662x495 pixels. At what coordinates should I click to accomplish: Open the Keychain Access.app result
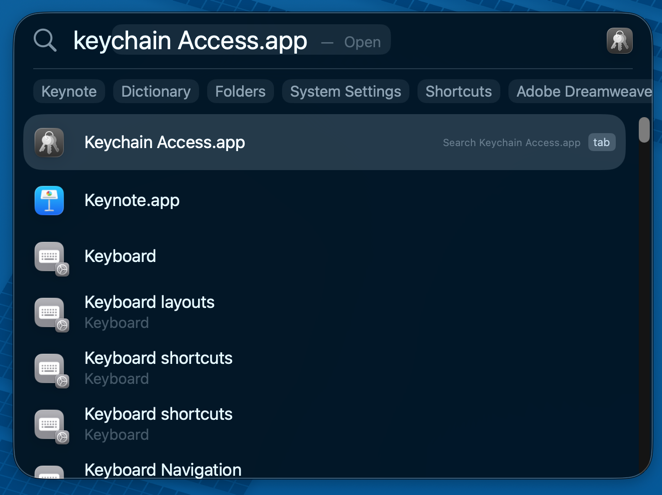324,142
